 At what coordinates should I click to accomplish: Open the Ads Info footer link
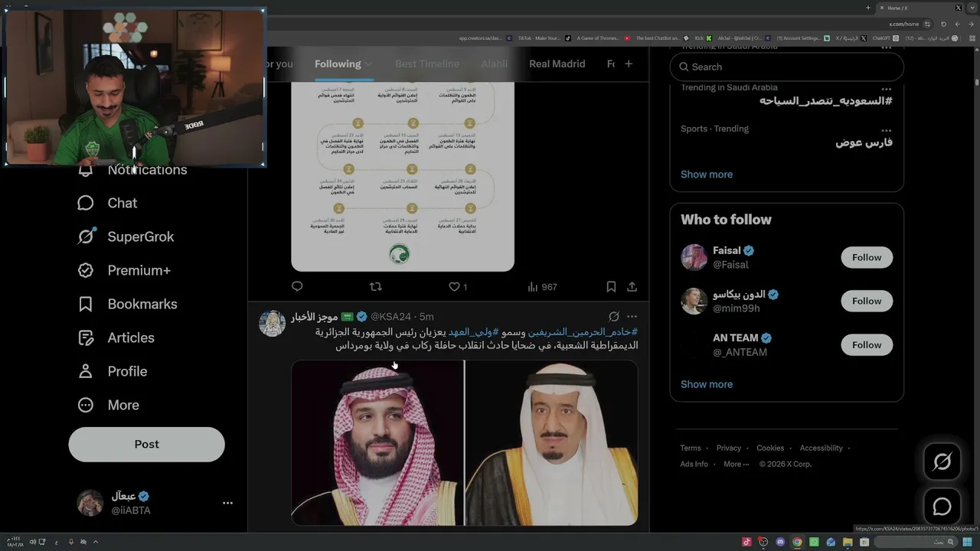(x=694, y=464)
